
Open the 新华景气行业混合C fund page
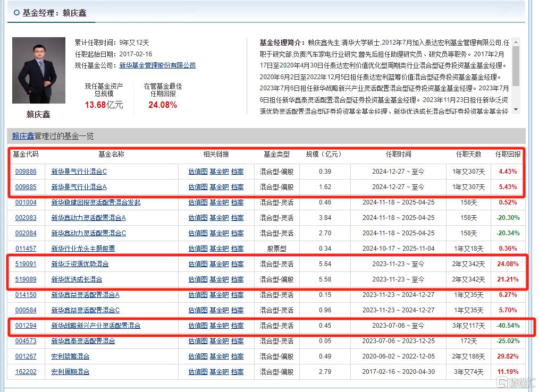point(79,172)
